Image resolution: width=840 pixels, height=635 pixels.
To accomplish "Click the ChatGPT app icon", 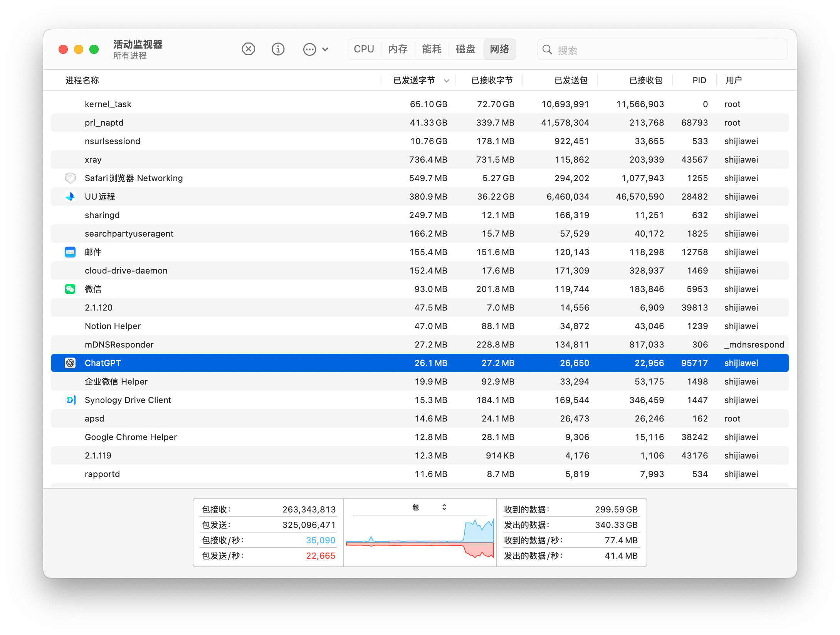I will (70, 363).
